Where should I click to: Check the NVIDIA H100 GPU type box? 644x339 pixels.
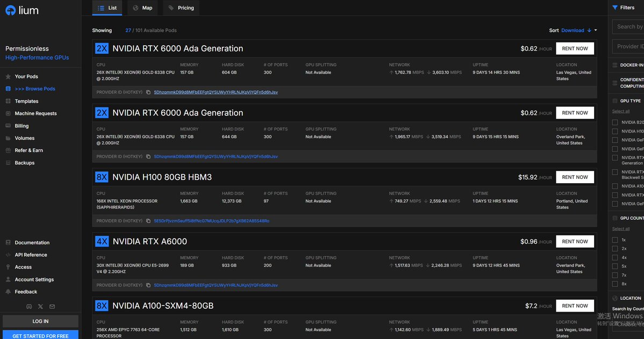(x=615, y=132)
